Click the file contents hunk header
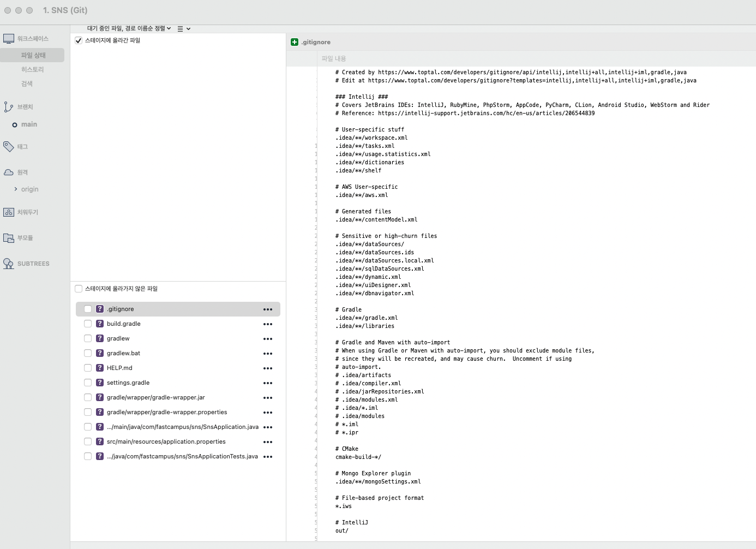 point(334,58)
